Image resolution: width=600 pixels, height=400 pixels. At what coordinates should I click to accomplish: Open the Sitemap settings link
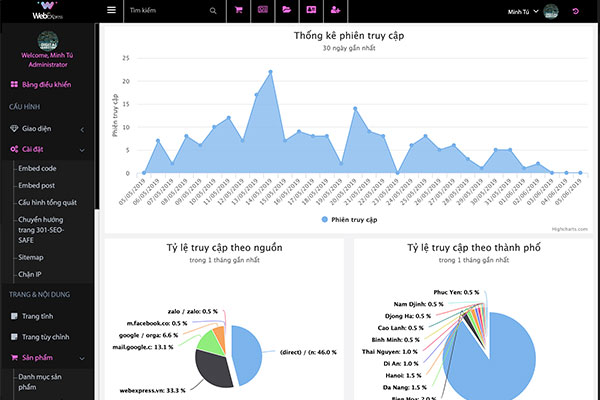(32, 256)
